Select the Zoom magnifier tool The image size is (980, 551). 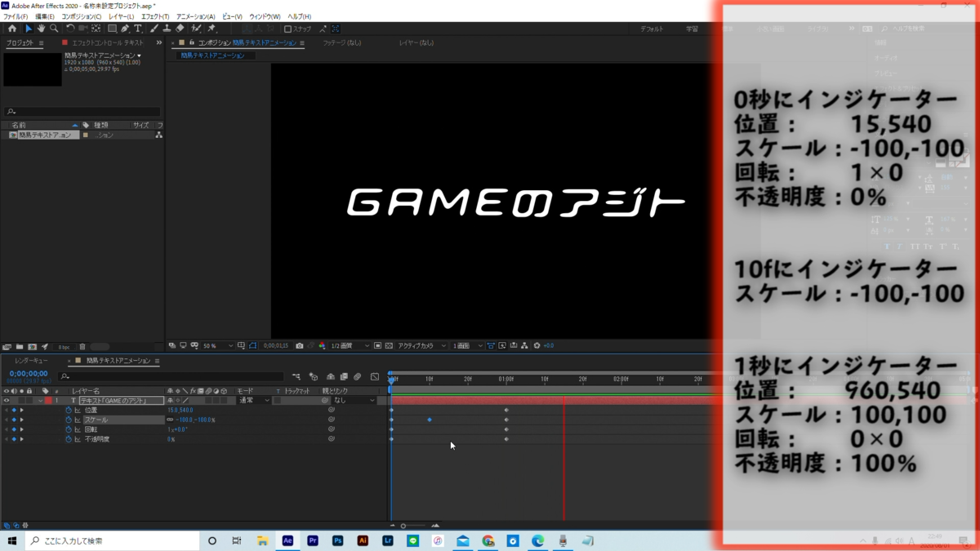(54, 29)
